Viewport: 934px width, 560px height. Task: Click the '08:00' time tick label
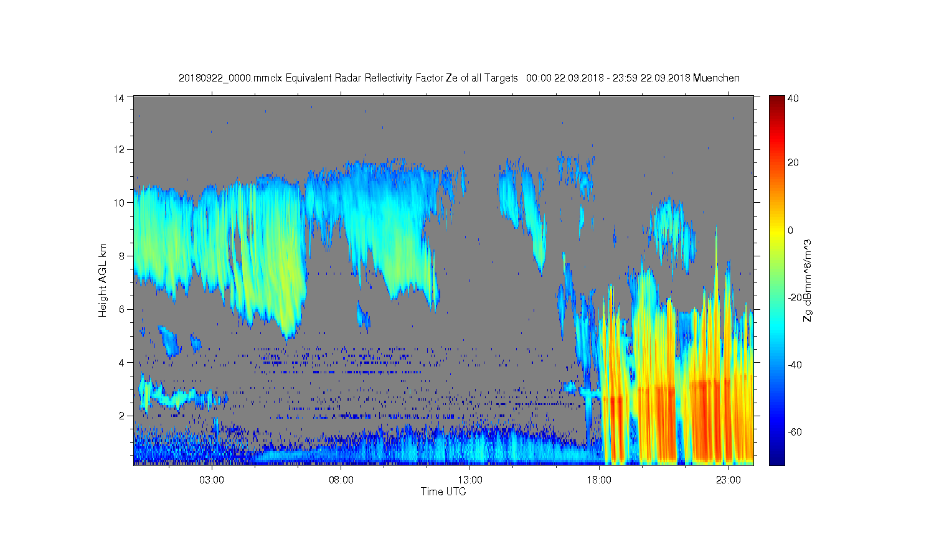pos(341,480)
